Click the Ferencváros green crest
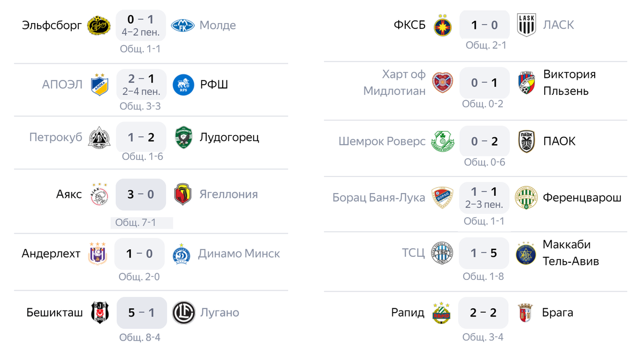Screen dimensions: 644x362 526,198
